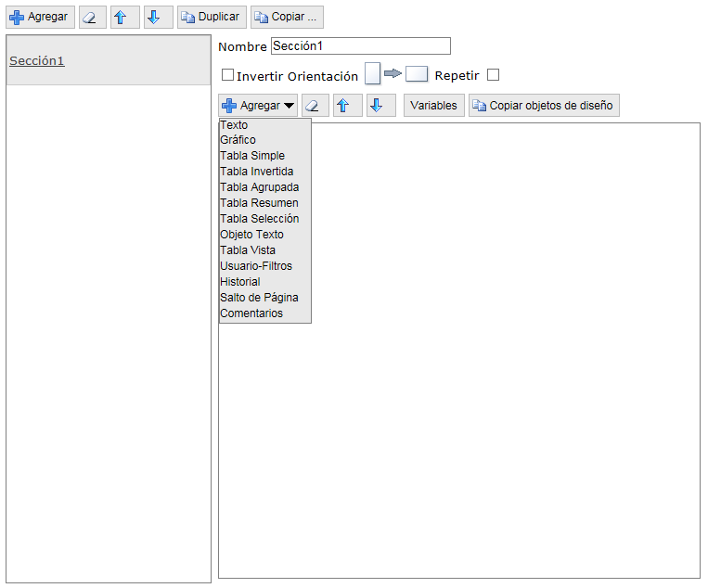The image size is (708, 588).
Task: Click the Nombre text field
Action: pos(360,46)
